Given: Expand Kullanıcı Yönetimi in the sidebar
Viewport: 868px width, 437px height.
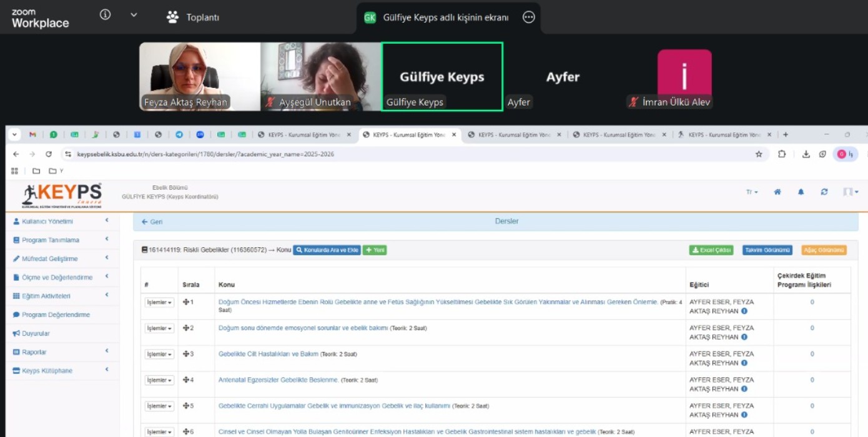Looking at the screenshot, I should 61,221.
